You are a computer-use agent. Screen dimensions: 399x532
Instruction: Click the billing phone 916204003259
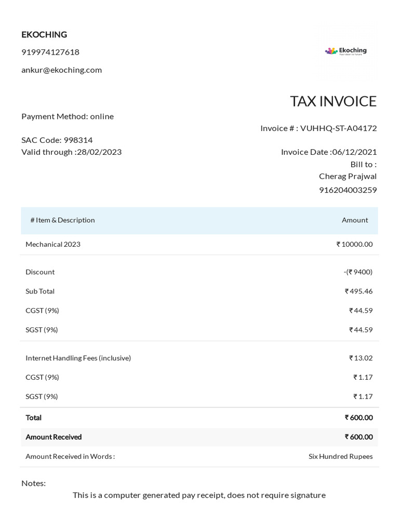(x=348, y=190)
